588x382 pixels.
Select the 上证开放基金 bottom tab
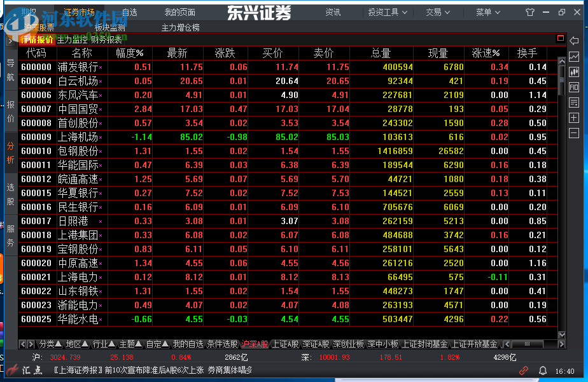[x=474, y=344]
